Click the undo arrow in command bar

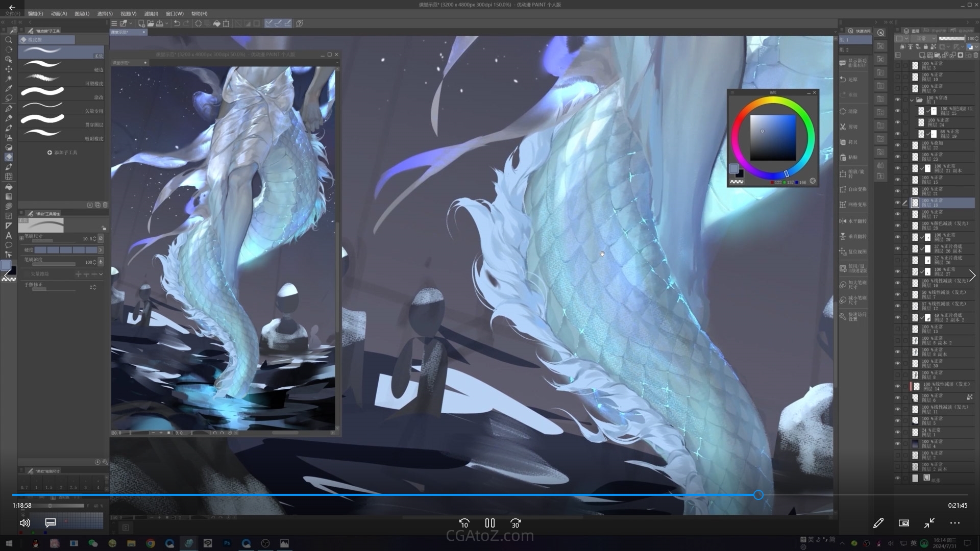click(177, 23)
